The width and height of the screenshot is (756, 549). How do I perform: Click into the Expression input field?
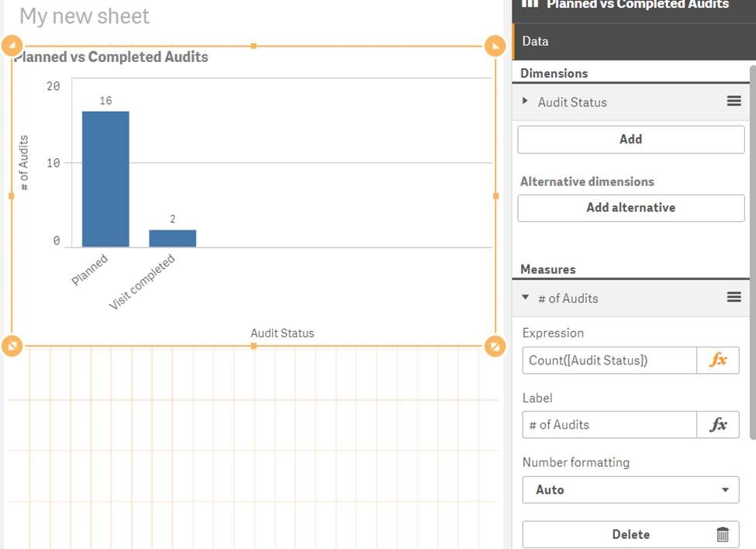point(609,360)
